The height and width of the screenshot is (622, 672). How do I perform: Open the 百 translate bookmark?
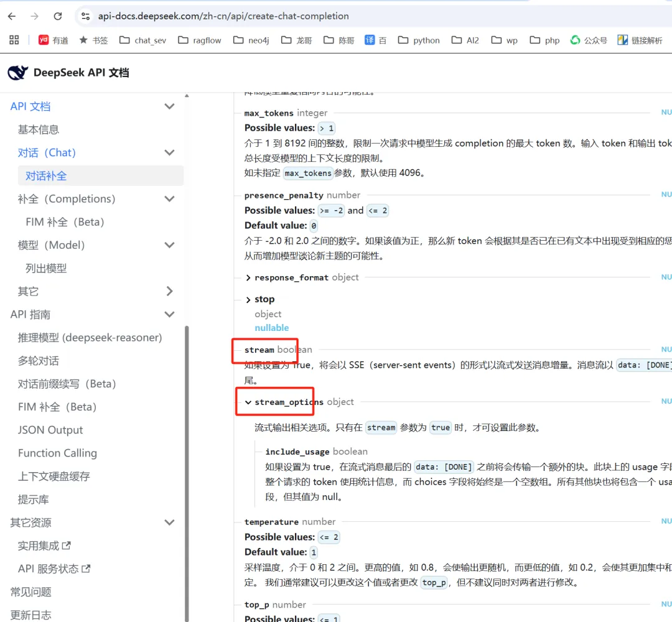375,40
